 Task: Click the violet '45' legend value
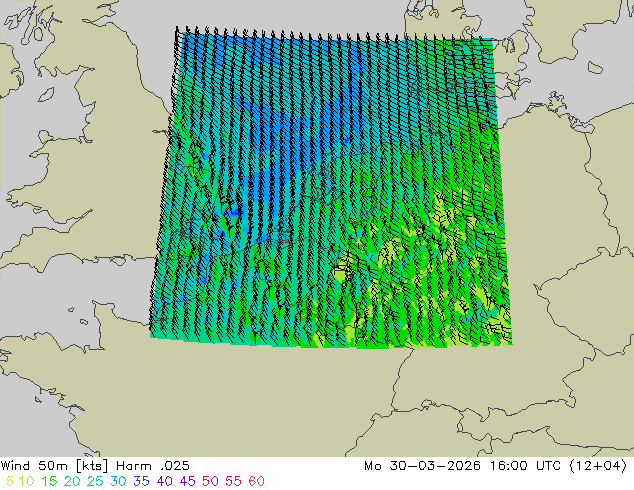click(x=187, y=481)
